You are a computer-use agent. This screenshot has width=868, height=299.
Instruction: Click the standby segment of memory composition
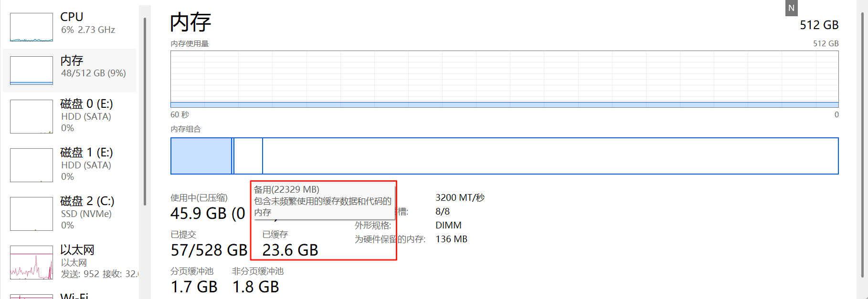[x=248, y=156]
